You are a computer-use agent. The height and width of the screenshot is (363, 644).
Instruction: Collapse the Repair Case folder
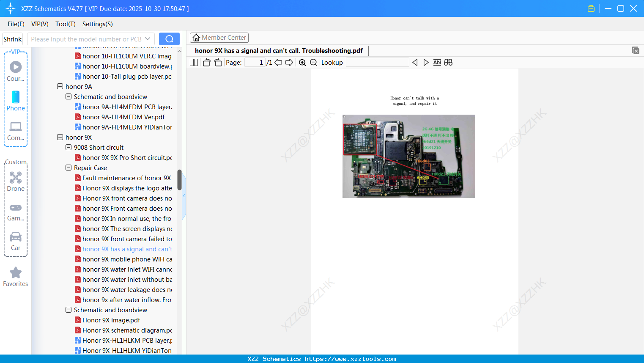pyautogui.click(x=69, y=168)
